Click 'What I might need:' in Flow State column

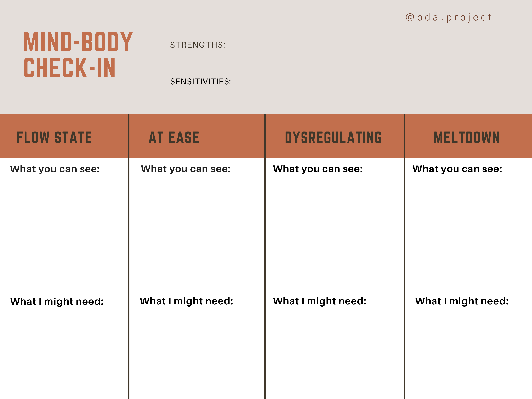57,302
